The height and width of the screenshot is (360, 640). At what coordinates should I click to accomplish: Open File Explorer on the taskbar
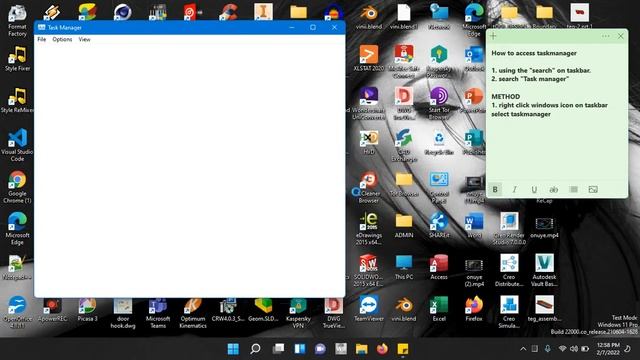(362, 349)
